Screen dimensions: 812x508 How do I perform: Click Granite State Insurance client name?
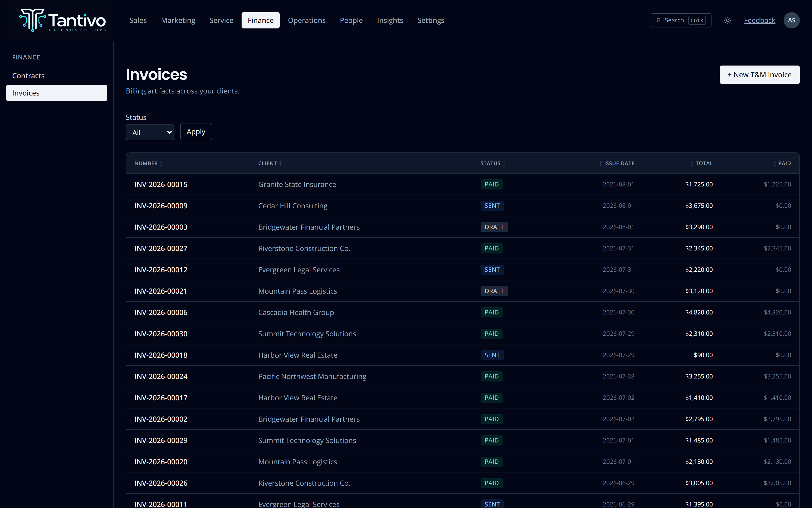tap(297, 184)
